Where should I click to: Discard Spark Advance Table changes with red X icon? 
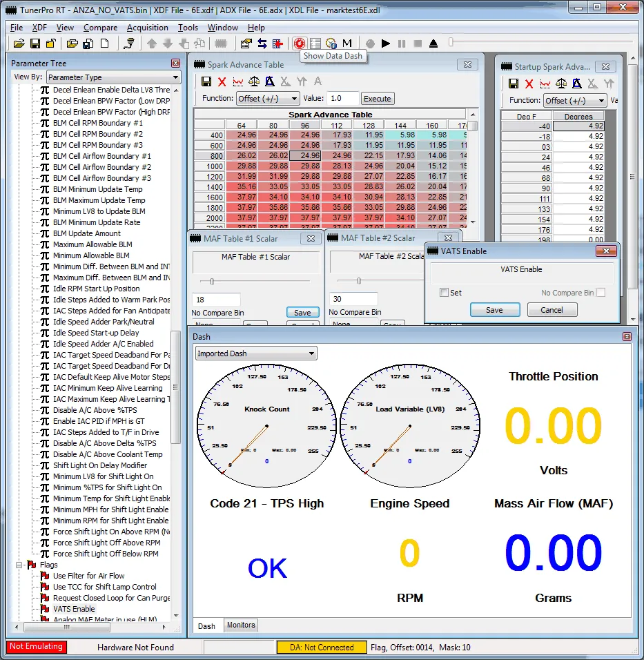[222, 81]
